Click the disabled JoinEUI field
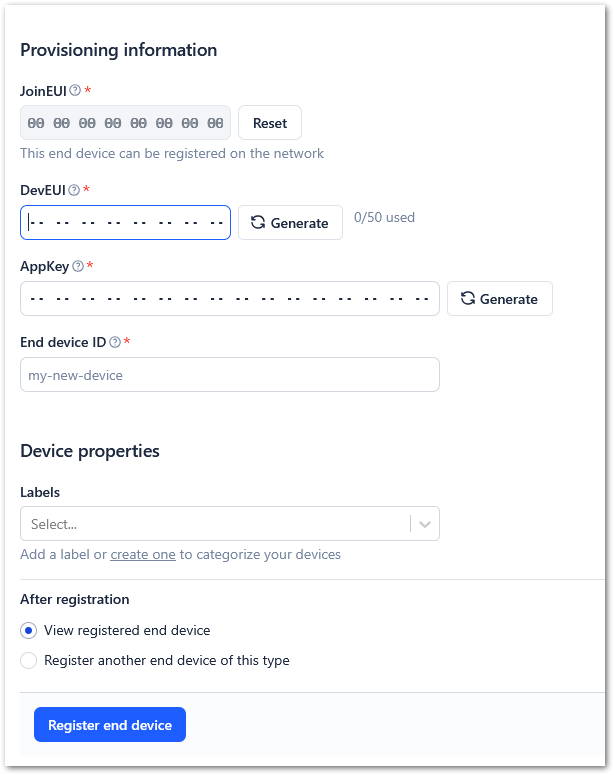Viewport: 614px width, 775px height. (126, 123)
